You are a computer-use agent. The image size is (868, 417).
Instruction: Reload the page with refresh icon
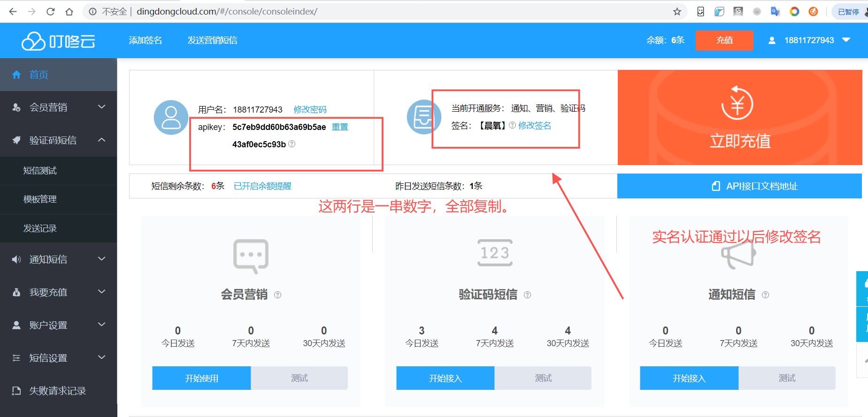50,12
